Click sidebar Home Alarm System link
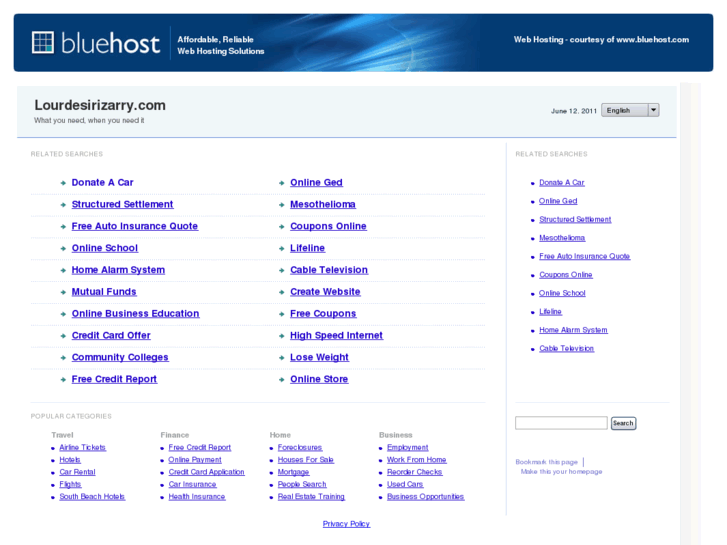 click(573, 330)
